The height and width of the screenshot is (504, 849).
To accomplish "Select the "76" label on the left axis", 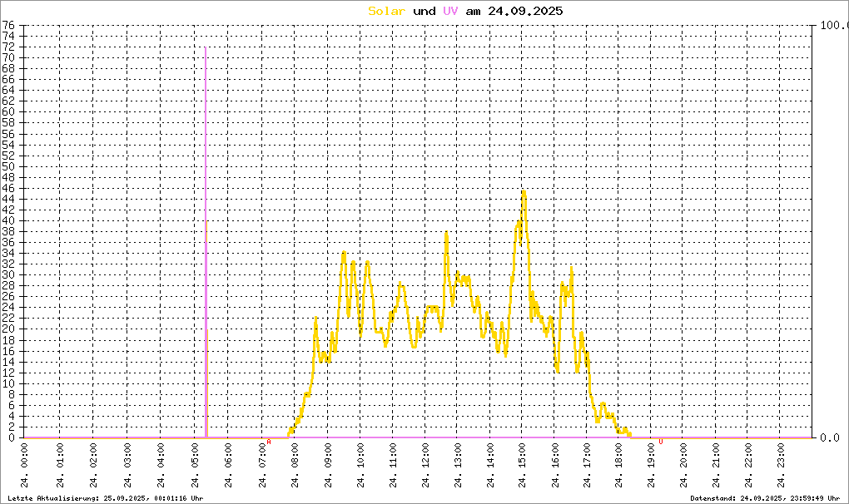I will 8,25.
